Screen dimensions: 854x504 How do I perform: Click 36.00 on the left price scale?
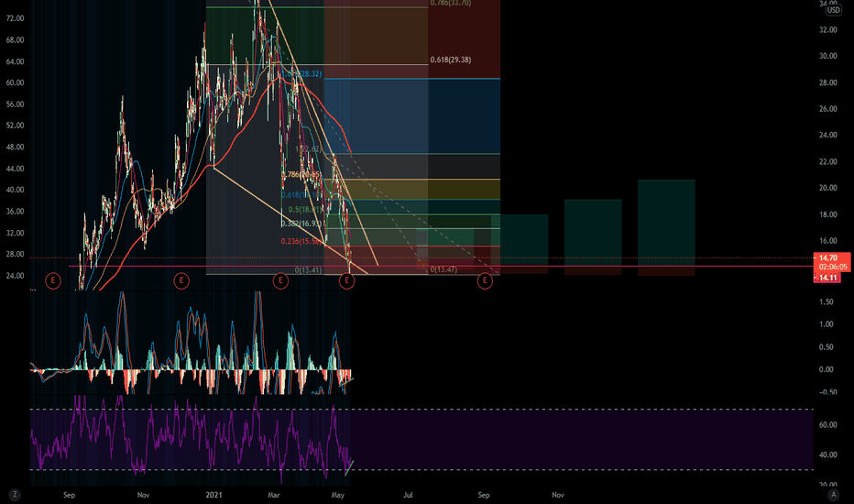point(16,212)
